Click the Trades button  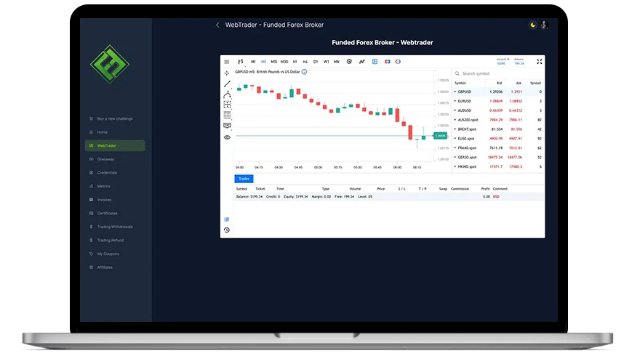(x=244, y=179)
